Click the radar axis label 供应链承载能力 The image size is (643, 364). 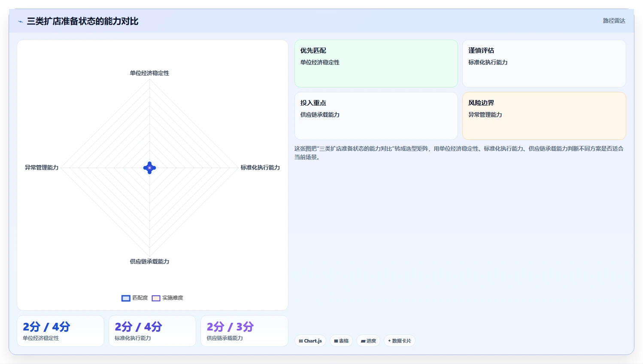(149, 261)
